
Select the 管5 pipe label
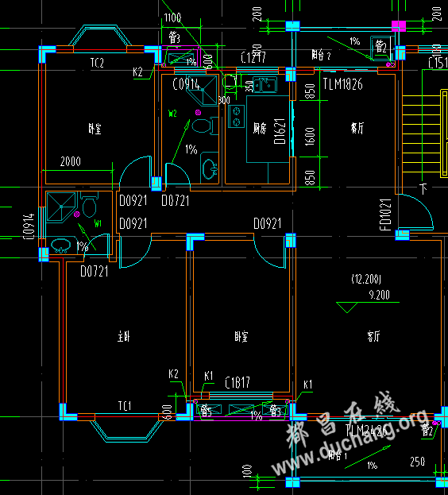click(206, 411)
